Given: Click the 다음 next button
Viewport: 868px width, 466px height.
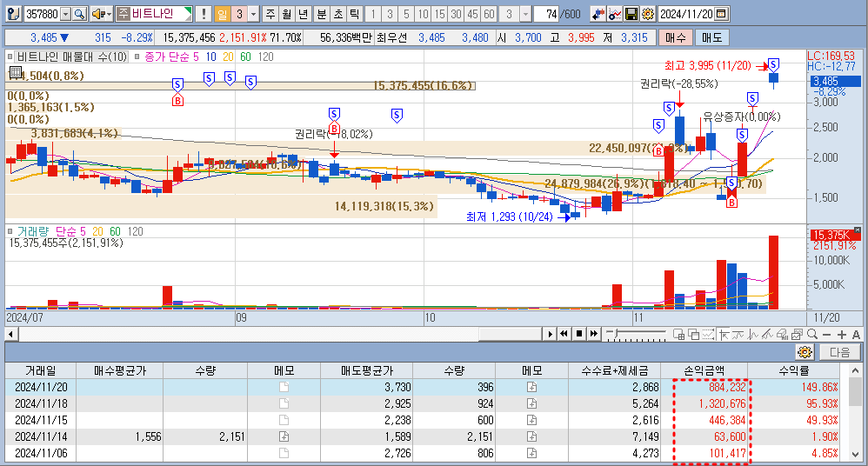Looking at the screenshot, I should pos(840,352).
